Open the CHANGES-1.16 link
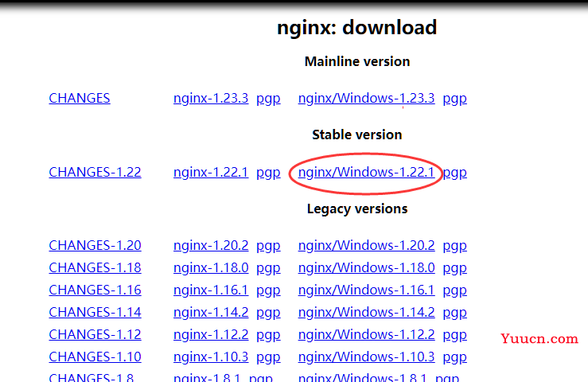 coord(95,290)
